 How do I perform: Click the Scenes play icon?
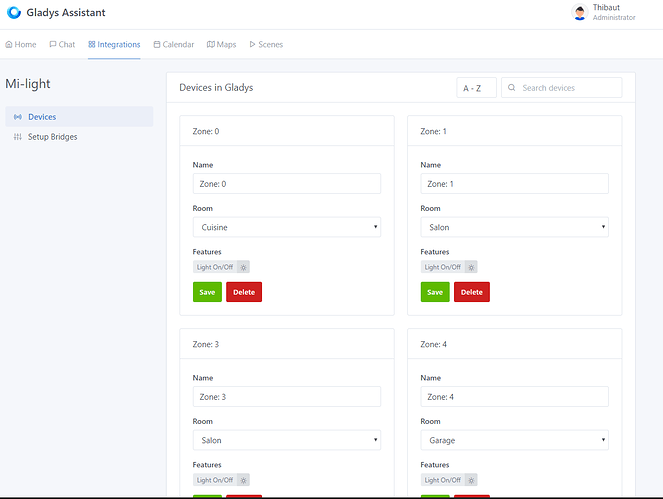[x=252, y=44]
